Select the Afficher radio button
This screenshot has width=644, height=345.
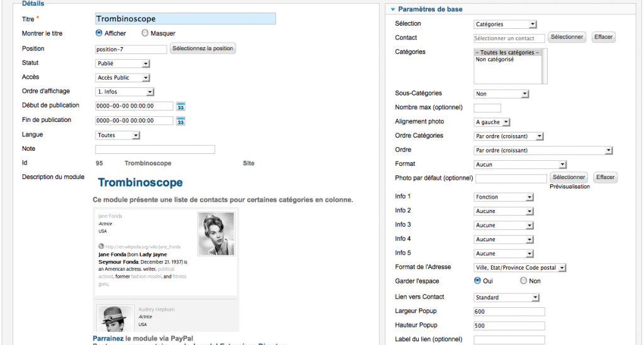(x=99, y=33)
